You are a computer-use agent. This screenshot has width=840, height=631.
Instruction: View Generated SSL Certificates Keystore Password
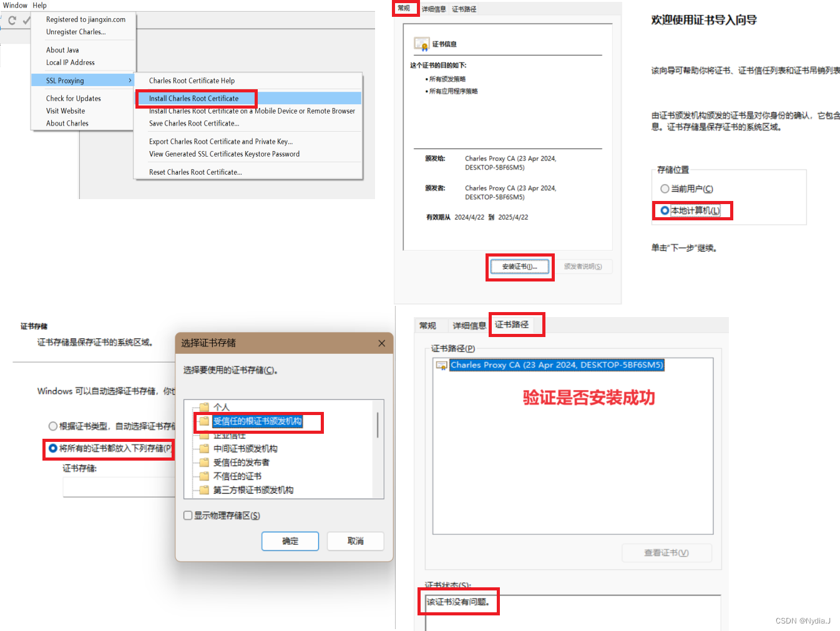pyautogui.click(x=224, y=154)
